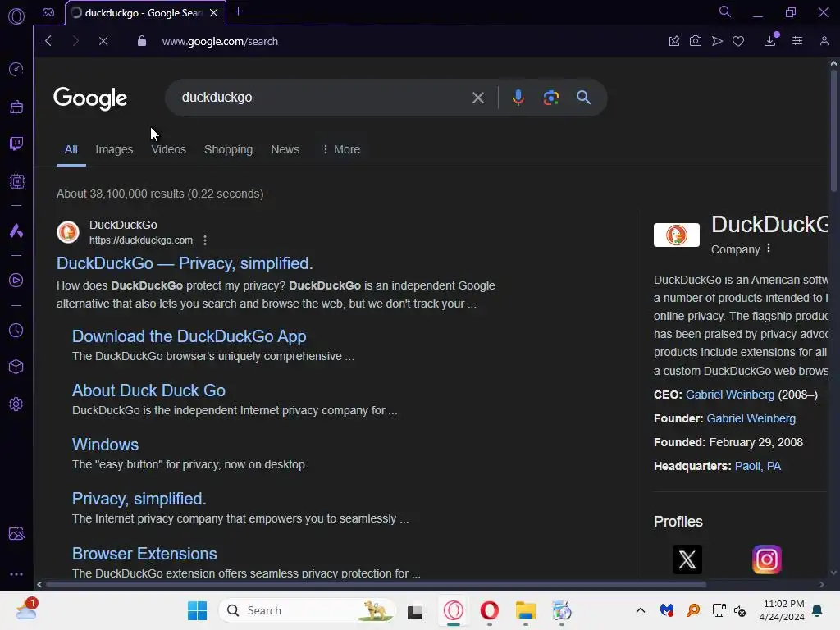Open Privacy, simplified. sitelink
Viewport: 840px width, 630px height.
tap(139, 499)
